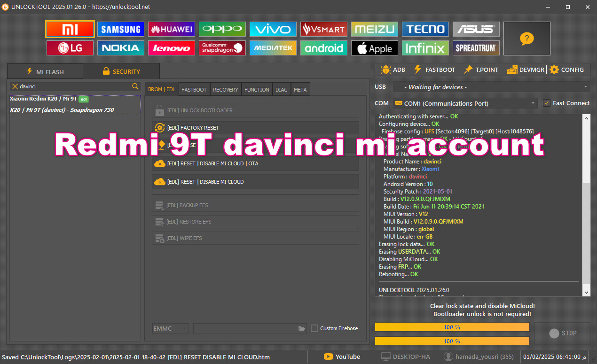This screenshot has width=597, height=364.
Task: Clear the davinci search with X icon
Action: [15, 86]
